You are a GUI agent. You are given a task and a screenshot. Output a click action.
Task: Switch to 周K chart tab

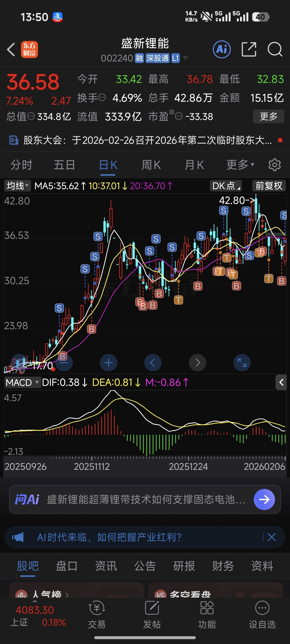[x=151, y=165]
